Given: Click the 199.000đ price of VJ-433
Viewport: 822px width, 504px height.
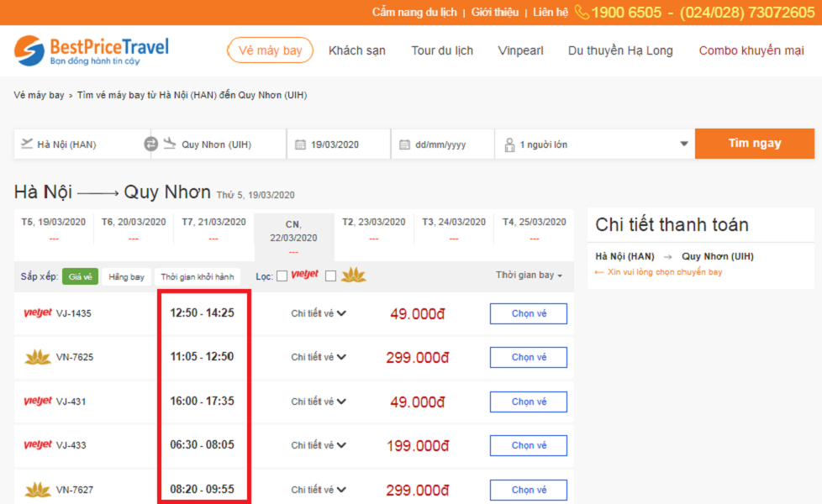Looking at the screenshot, I should [x=418, y=446].
